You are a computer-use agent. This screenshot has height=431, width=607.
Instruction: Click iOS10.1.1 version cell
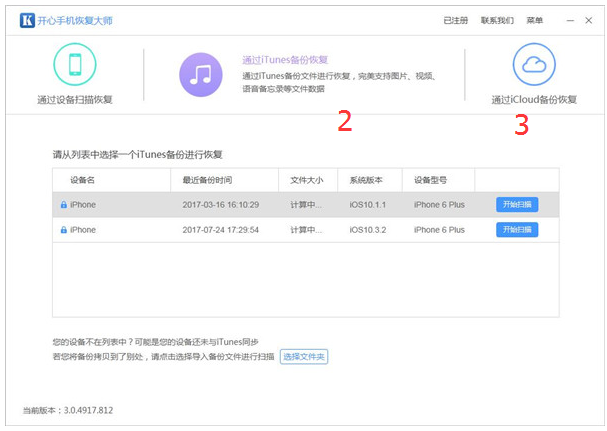click(368, 204)
